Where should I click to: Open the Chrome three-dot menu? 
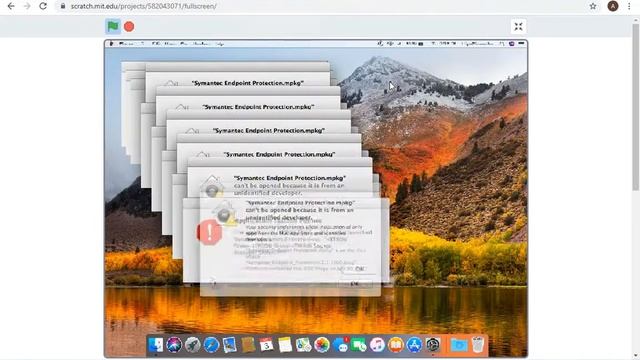tap(629, 6)
